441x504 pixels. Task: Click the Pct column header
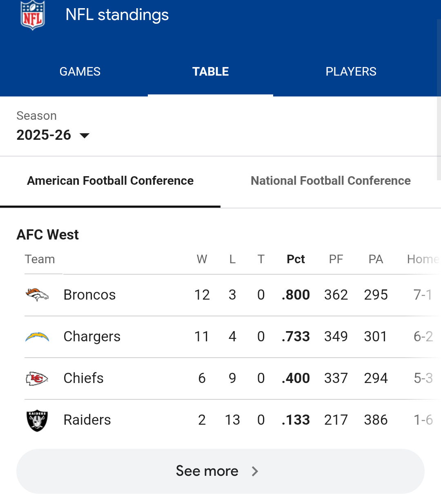(x=296, y=259)
